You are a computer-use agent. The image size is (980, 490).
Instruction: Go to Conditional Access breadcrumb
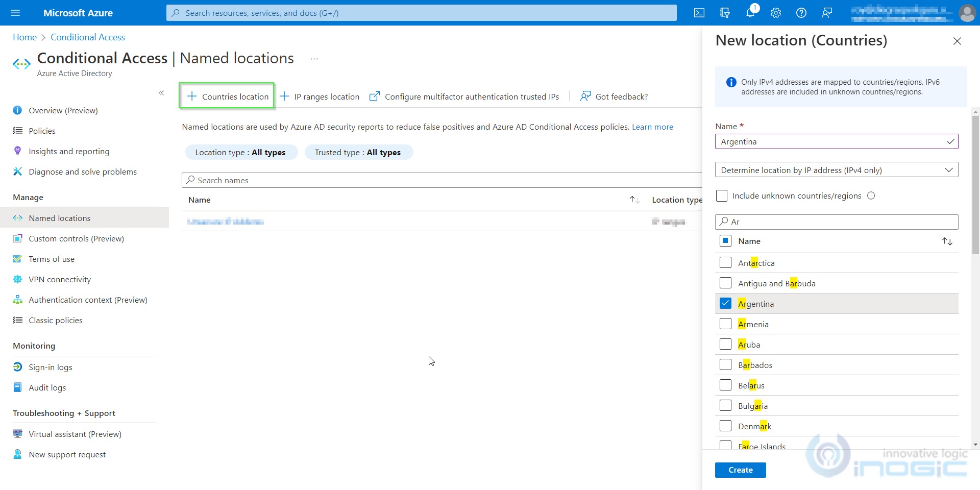tap(88, 37)
